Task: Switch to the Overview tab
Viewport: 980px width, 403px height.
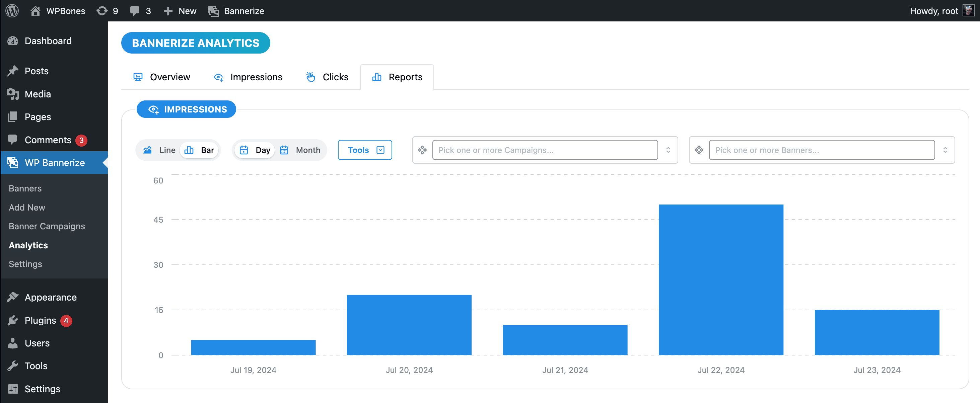Action: click(162, 77)
